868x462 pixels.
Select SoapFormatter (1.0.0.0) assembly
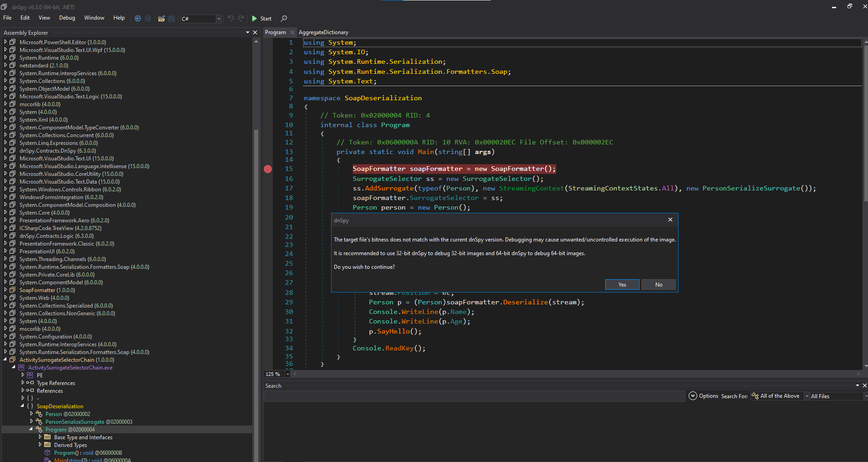click(x=47, y=290)
